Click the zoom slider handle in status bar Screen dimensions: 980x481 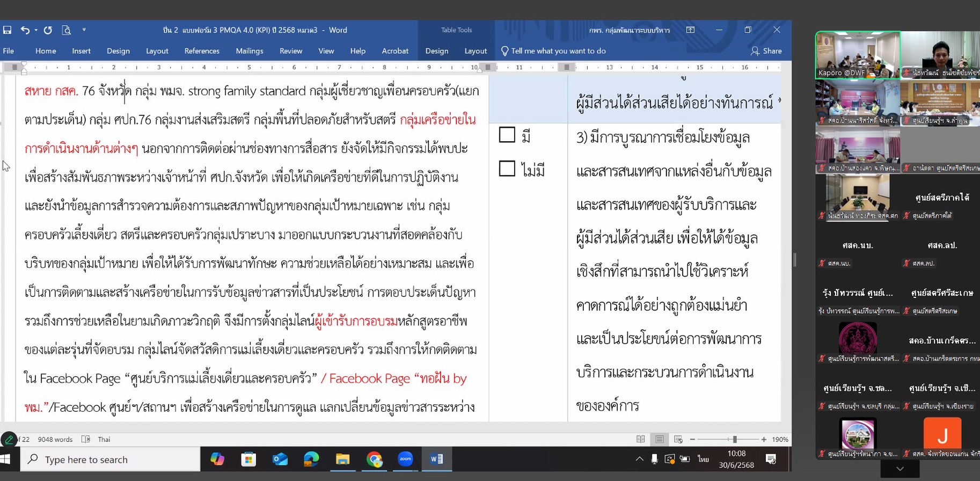(734, 439)
